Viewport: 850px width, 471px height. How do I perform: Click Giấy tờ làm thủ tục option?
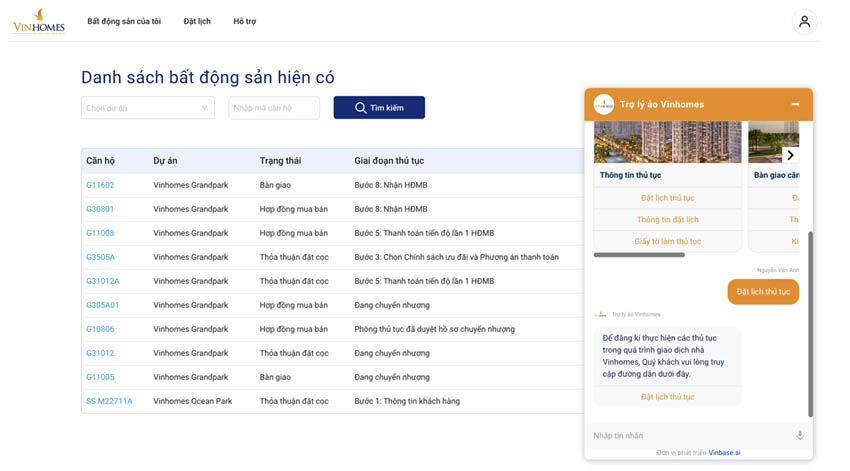tap(667, 241)
